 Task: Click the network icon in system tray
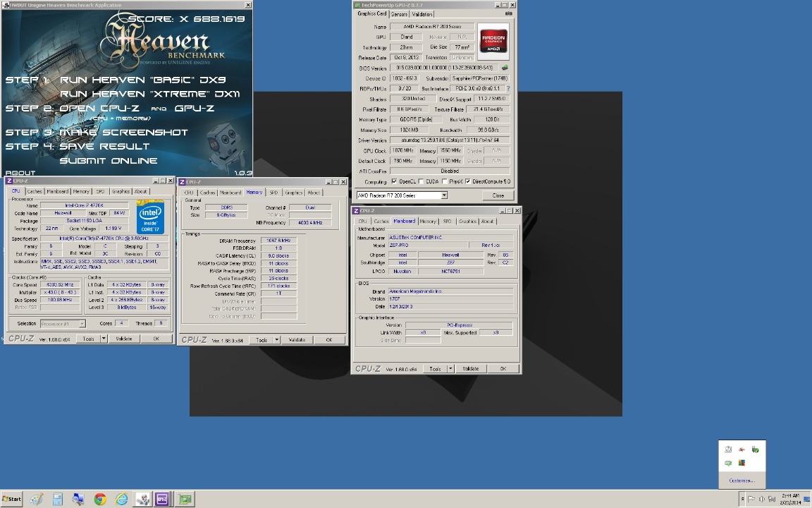pyautogui.click(x=771, y=499)
